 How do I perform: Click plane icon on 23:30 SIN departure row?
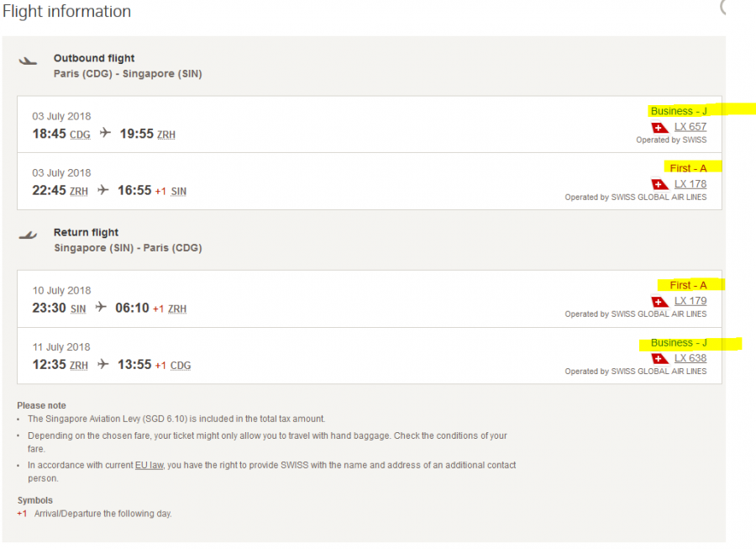coord(101,308)
